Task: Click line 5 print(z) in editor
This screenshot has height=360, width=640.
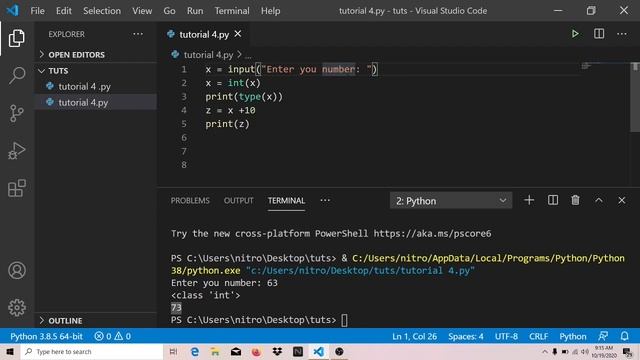Action: point(227,124)
